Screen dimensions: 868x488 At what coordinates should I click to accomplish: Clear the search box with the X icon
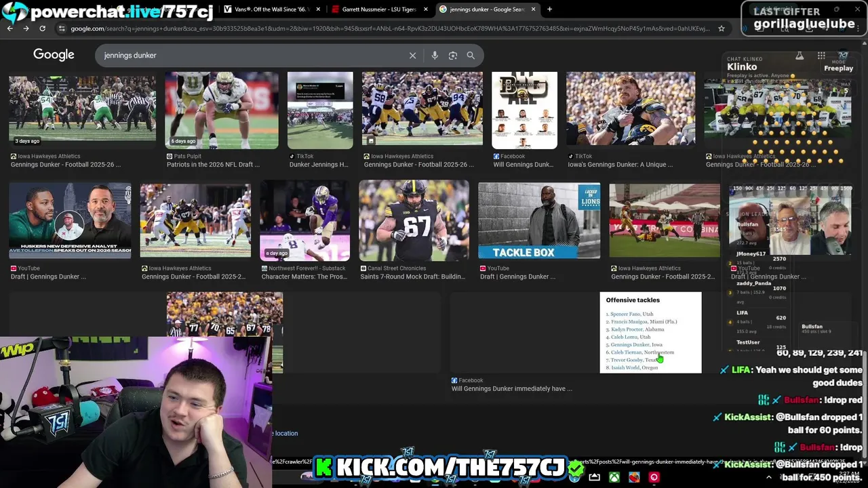coord(412,56)
